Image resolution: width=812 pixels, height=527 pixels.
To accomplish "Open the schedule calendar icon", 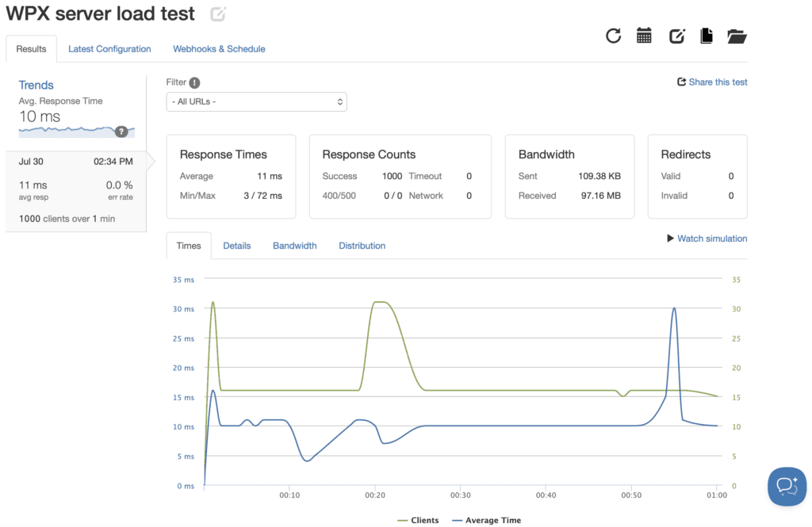I will click(x=644, y=36).
